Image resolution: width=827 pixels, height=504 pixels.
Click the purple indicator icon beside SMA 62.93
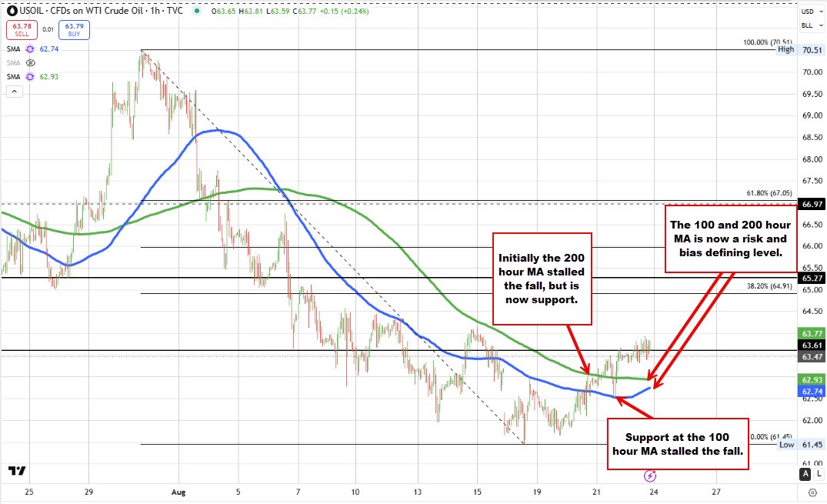coord(30,76)
